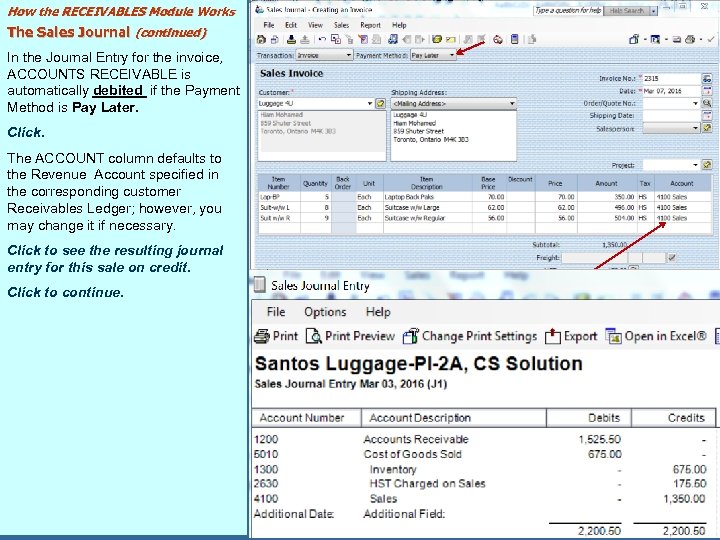Click the Store recurring transaction icon
Screen dimensions: 720x540
291,39
